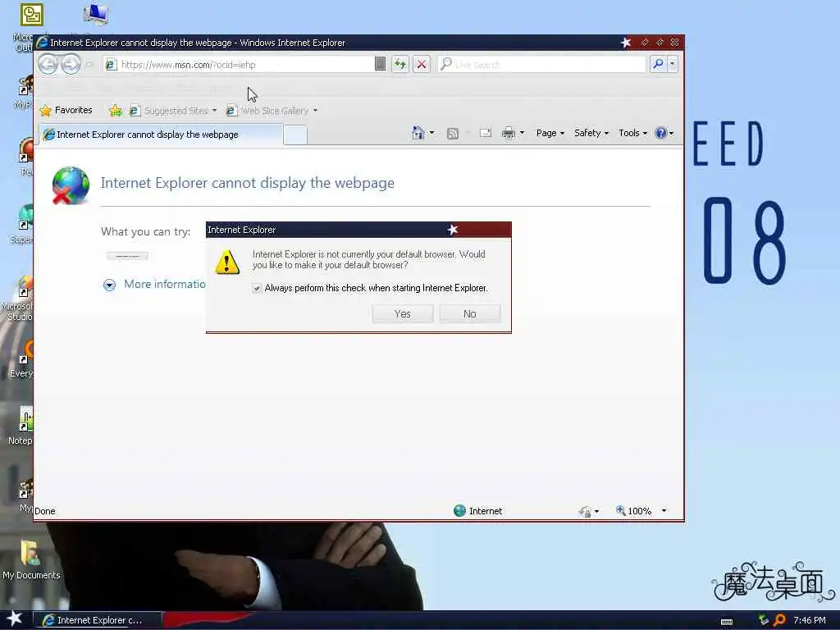
Task: Click the Print icon
Action: pyautogui.click(x=509, y=133)
